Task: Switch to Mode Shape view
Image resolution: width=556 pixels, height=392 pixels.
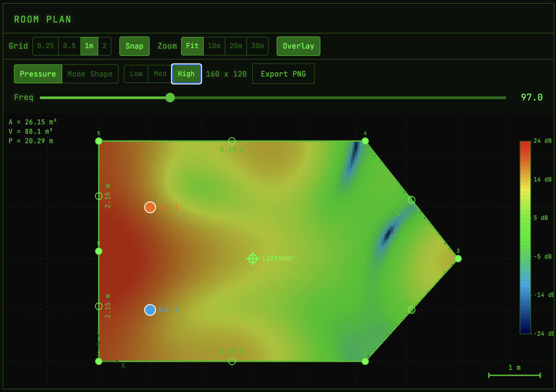Action: pyautogui.click(x=90, y=74)
